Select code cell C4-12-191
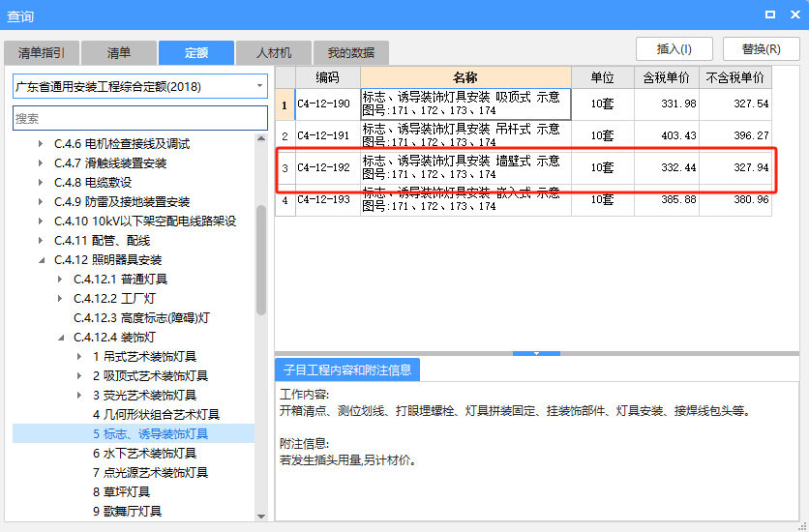Screen dimensions: 809x532 point(328,136)
